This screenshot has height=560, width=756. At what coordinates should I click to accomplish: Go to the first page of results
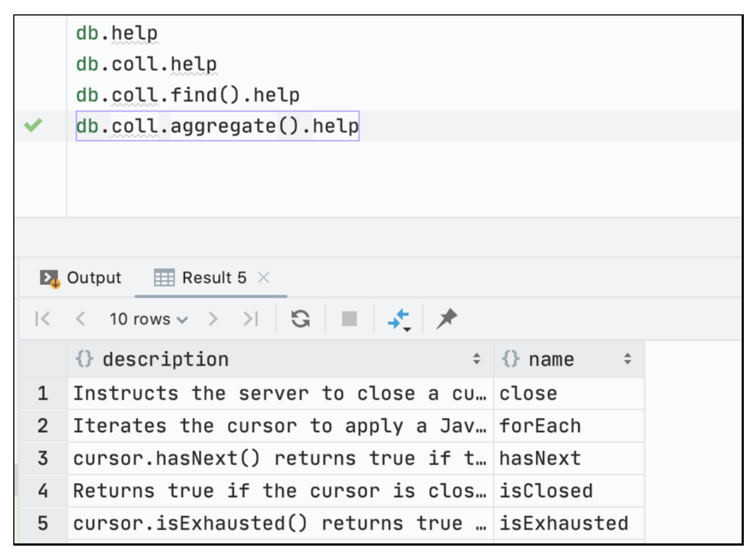point(43,319)
